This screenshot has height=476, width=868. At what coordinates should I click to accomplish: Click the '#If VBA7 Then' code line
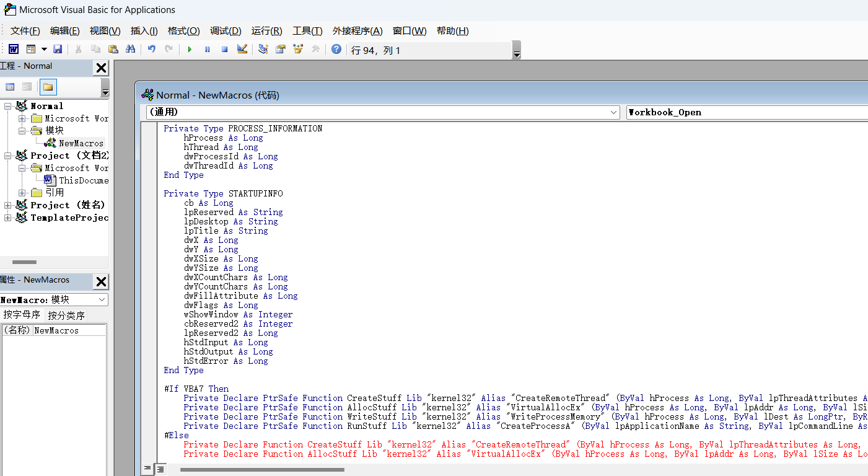tap(196, 389)
